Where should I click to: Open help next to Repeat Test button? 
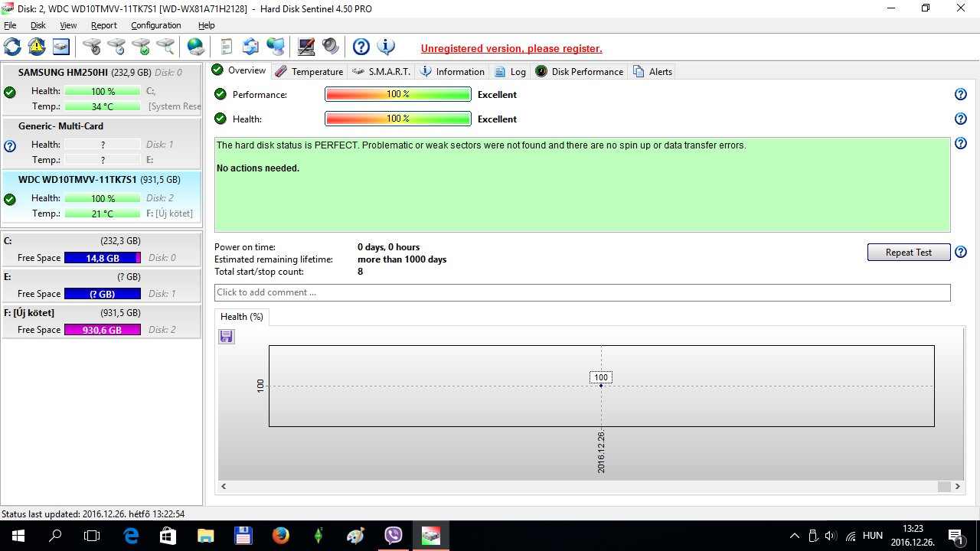pyautogui.click(x=961, y=252)
